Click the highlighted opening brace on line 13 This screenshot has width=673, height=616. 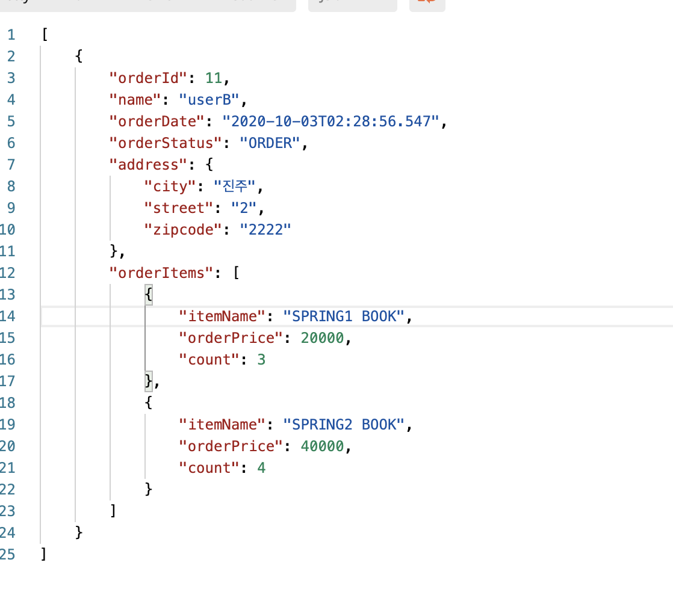pos(149,295)
